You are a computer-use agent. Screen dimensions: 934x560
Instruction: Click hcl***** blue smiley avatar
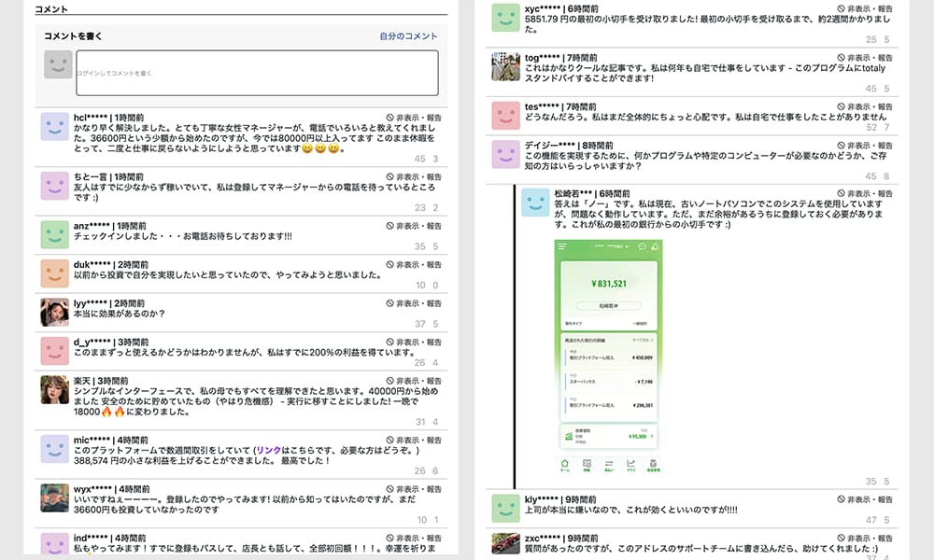(x=55, y=127)
